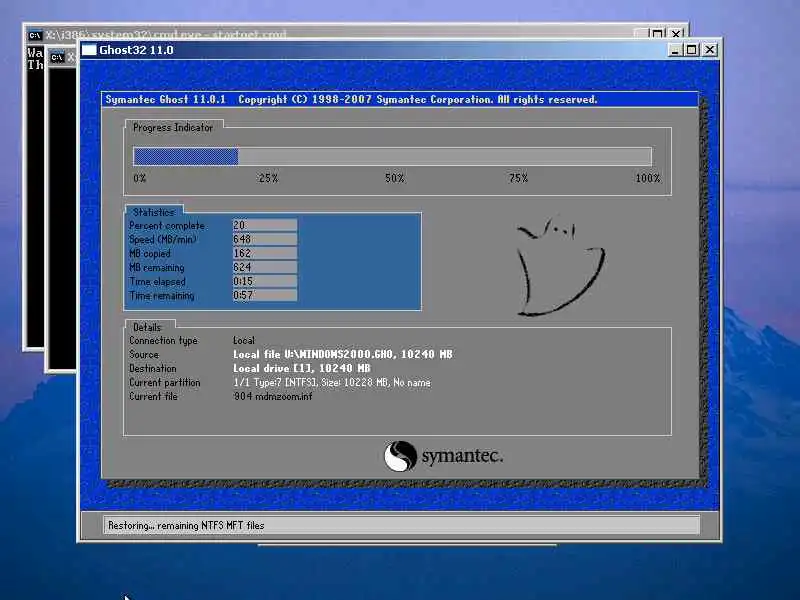The width and height of the screenshot is (800, 600).
Task: Click the Source file WINDOWS2000.GHO text
Action: [343, 354]
